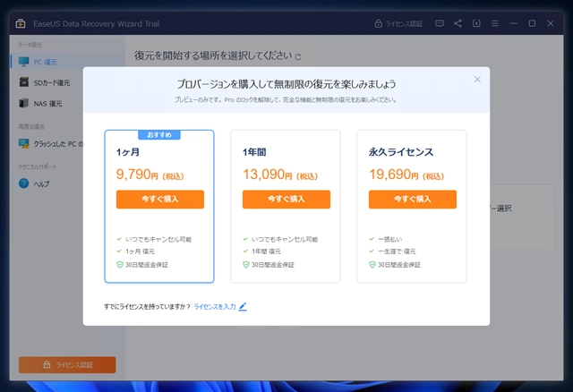573x392 pixels.
Task: Click shield icon in 永久ライセンス card
Action: click(x=372, y=265)
